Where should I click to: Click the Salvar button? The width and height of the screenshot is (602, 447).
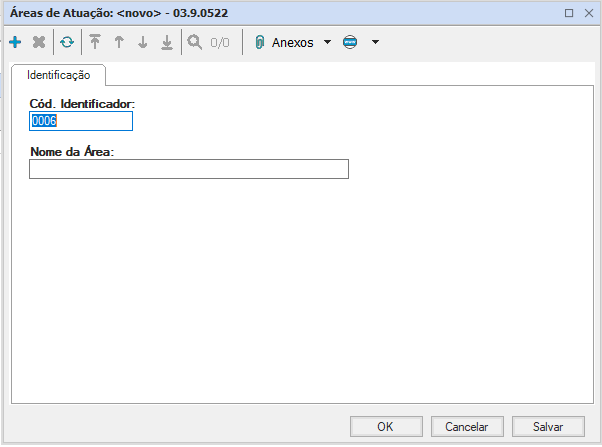(x=547, y=426)
